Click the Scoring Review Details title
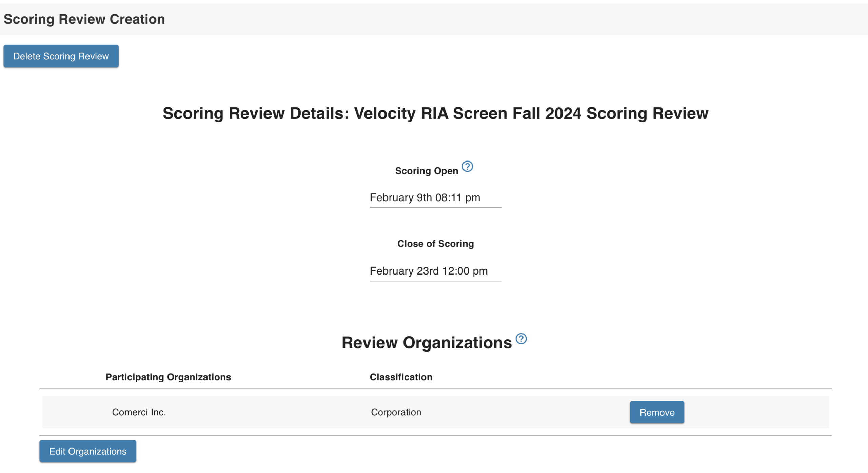Viewport: 868px width, 473px height. point(435,114)
